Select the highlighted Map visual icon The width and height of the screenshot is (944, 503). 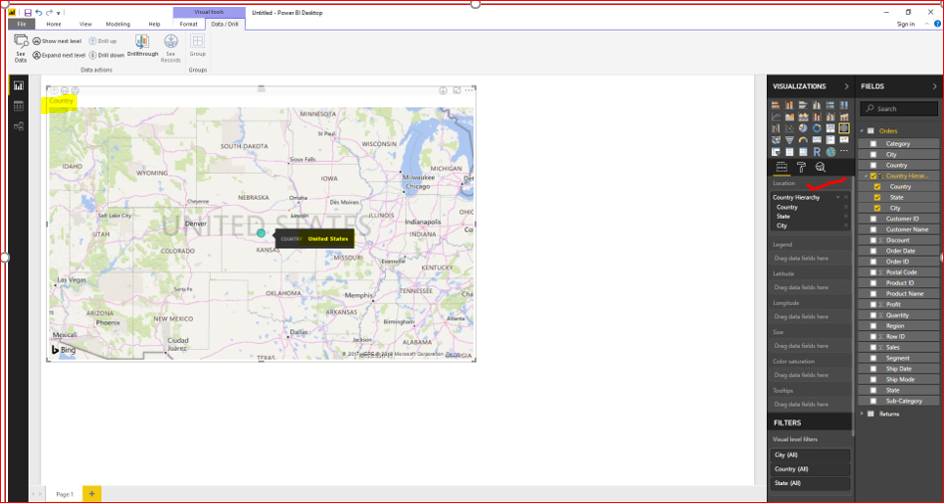(844, 128)
